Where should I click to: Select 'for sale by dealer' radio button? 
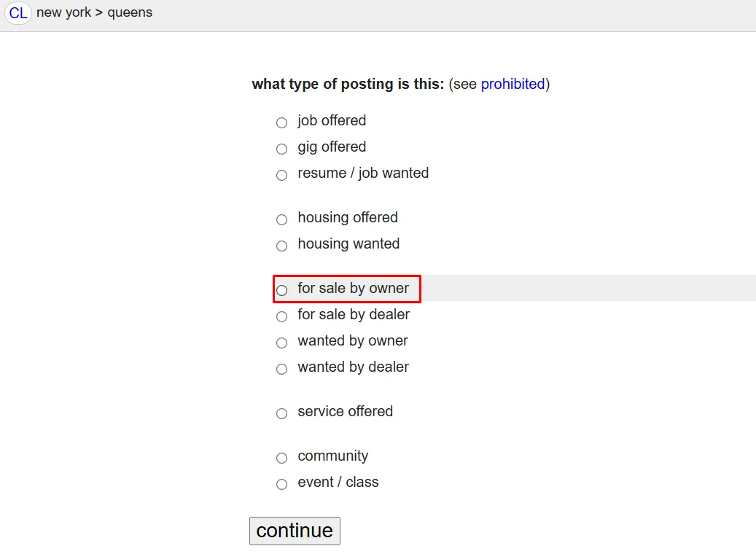coord(281,316)
